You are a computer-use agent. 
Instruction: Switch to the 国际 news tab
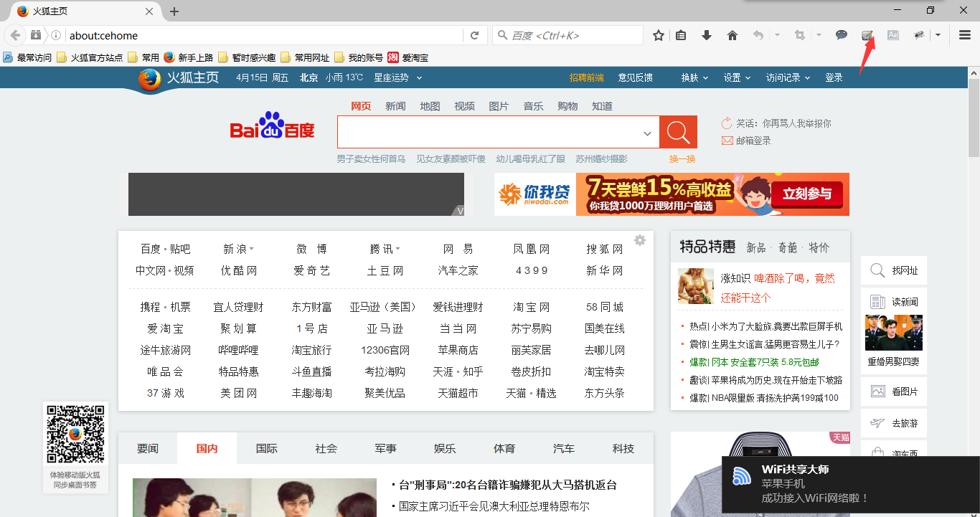click(266, 448)
